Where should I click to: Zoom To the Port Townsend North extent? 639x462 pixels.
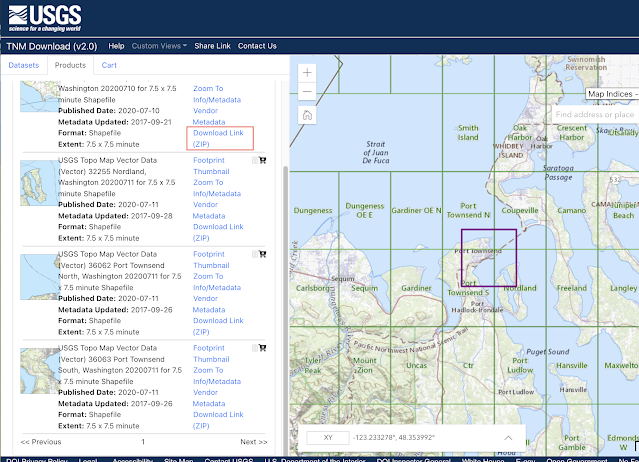[x=208, y=276]
